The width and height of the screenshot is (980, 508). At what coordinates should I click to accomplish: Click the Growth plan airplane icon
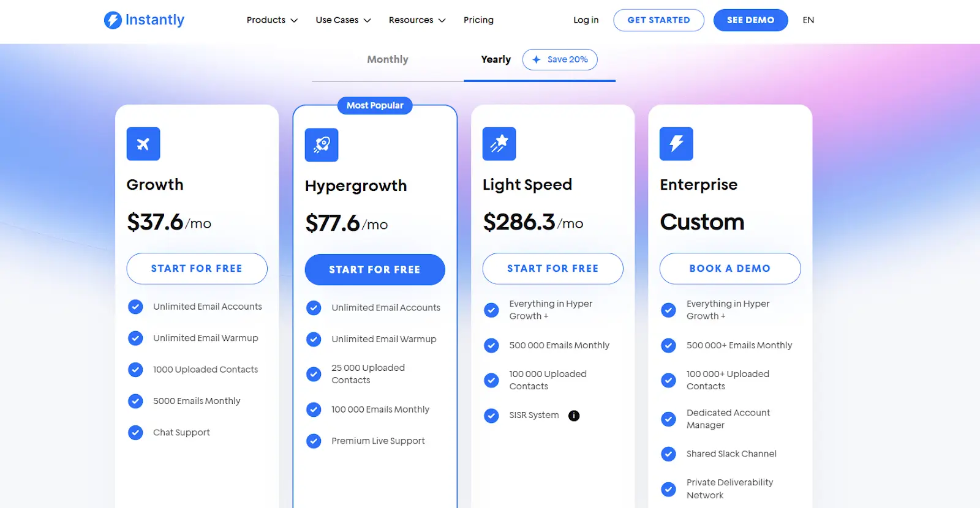[x=143, y=144]
